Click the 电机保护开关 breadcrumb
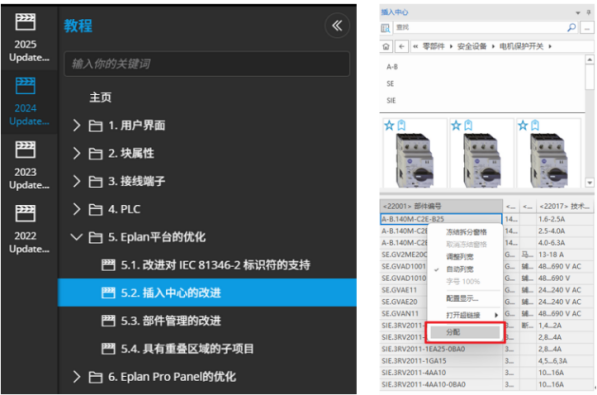 coord(521,46)
